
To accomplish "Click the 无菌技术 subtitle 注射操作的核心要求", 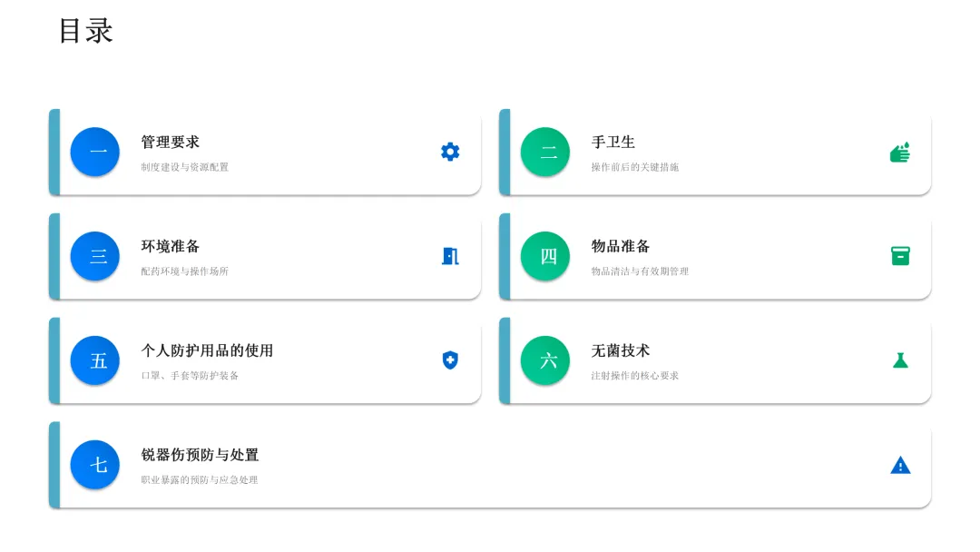I will pyautogui.click(x=634, y=376).
